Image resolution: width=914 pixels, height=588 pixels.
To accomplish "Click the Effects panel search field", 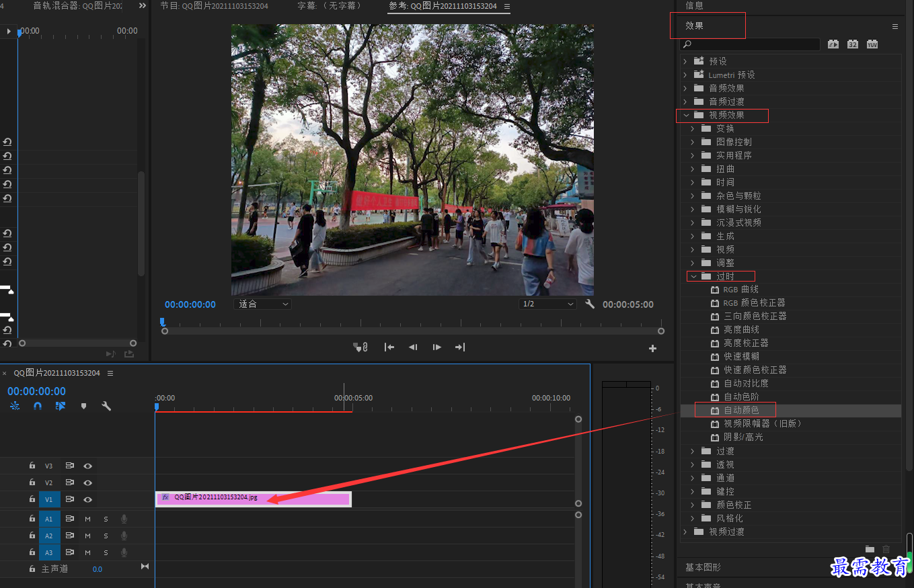I will tap(750, 44).
